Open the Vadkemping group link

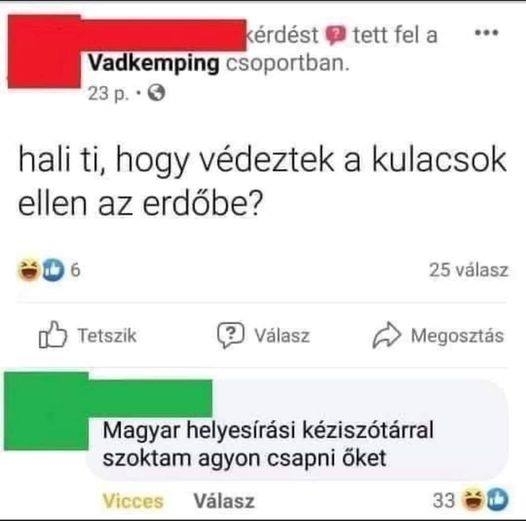pyautogui.click(x=154, y=63)
